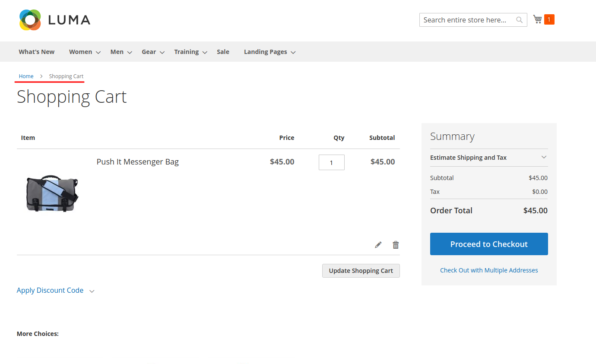The image size is (596, 364).
Task: Click Update Shopping Cart
Action: 361,271
